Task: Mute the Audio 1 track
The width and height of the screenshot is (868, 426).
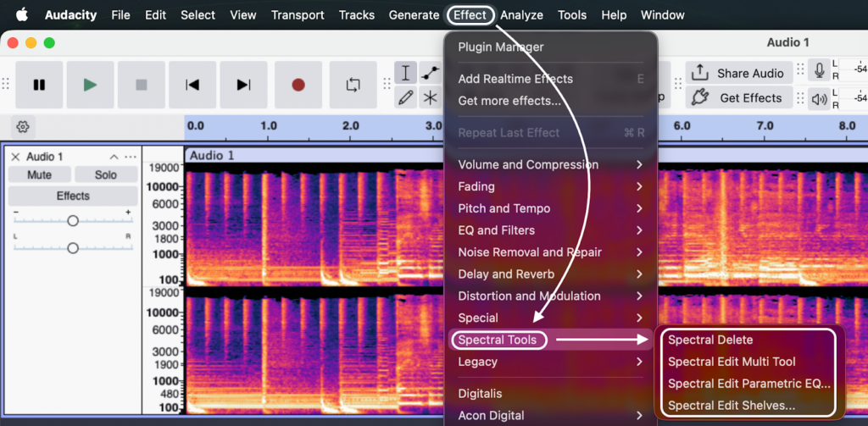Action: click(39, 174)
